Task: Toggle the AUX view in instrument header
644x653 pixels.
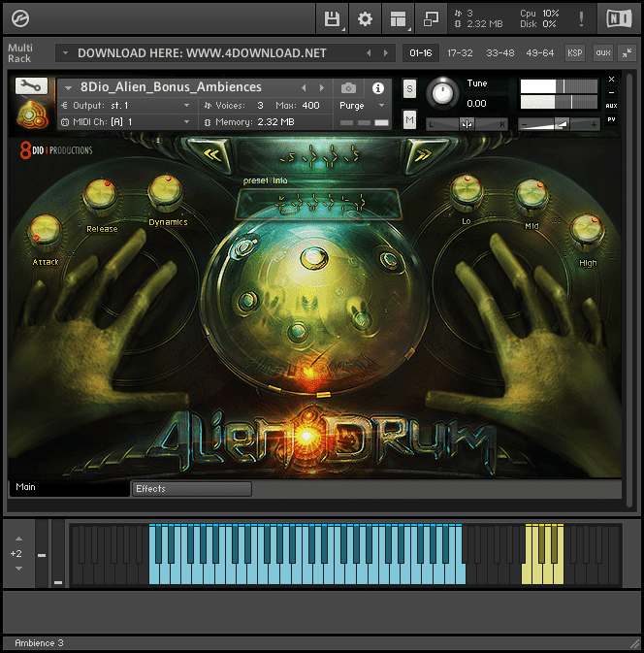Action: click(x=611, y=106)
